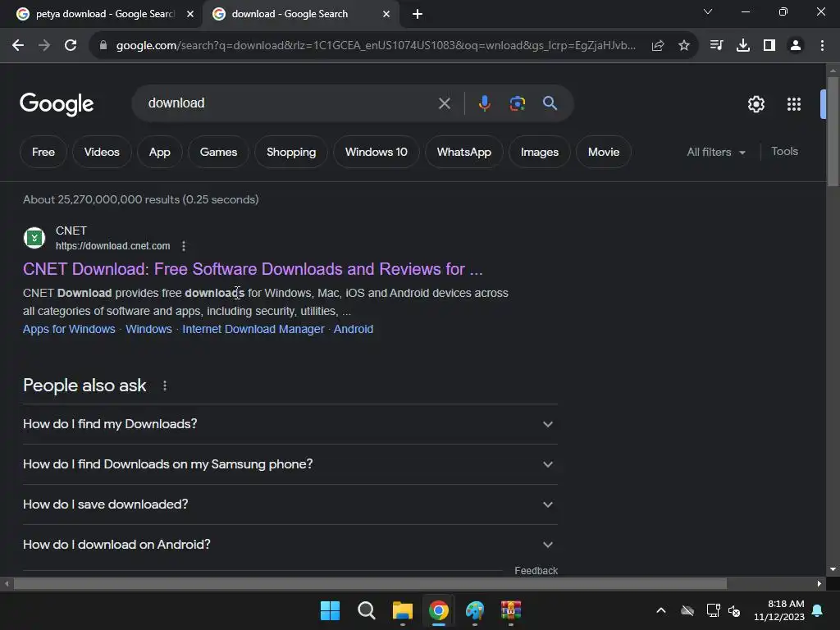Clear the search box text
This screenshot has height=630, width=840.
445,103
